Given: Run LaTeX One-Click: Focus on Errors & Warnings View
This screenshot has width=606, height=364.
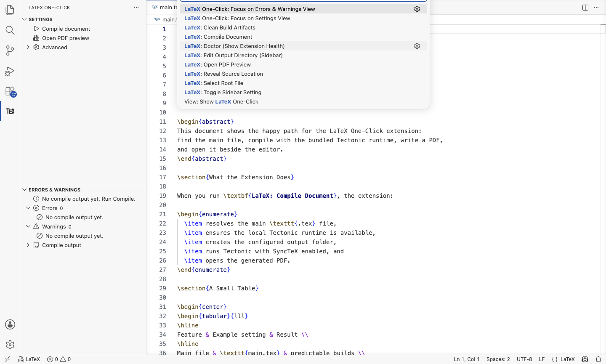Looking at the screenshot, I should click(303, 9).
